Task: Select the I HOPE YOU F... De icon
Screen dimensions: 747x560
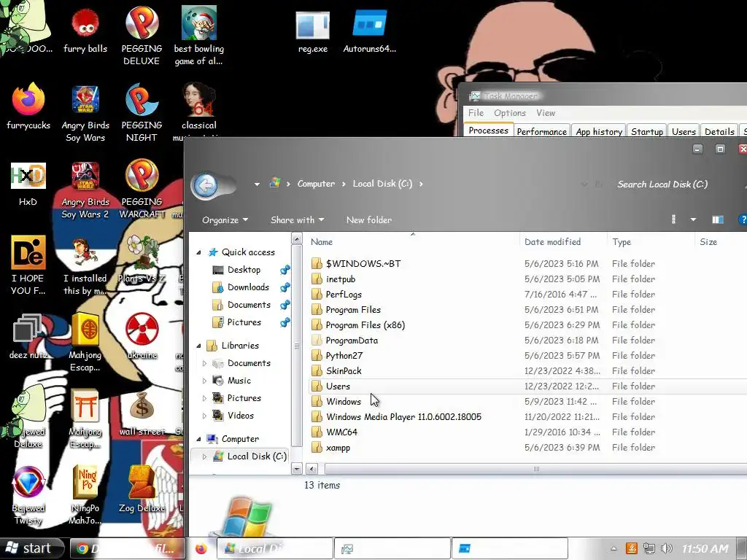Action: tap(28, 265)
